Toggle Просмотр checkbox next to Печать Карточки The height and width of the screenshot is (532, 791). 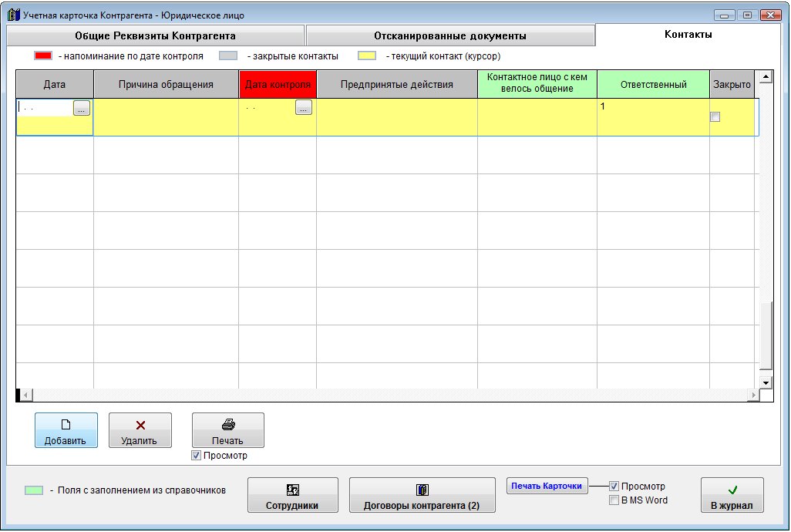(614, 486)
